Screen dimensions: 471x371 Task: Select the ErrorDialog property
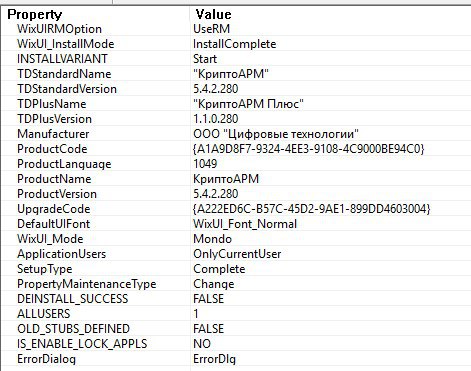point(46,359)
